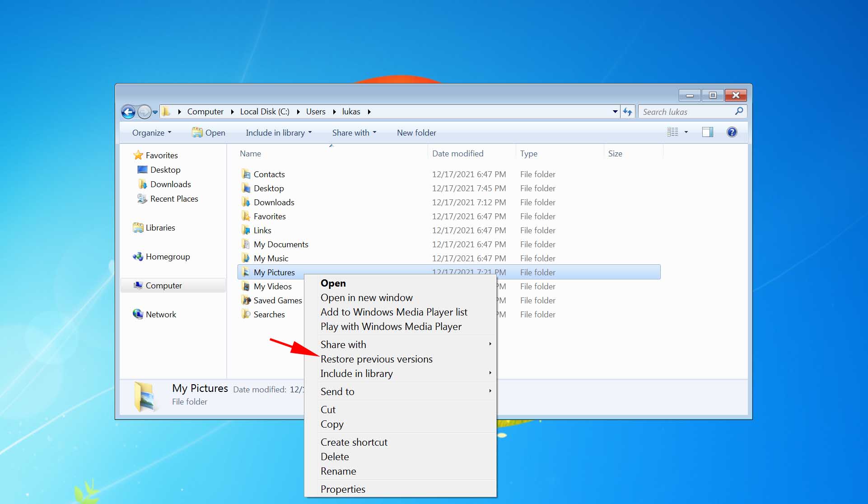Click the Include in library toolbar button
Image resolution: width=868 pixels, height=504 pixels.
[x=279, y=132]
